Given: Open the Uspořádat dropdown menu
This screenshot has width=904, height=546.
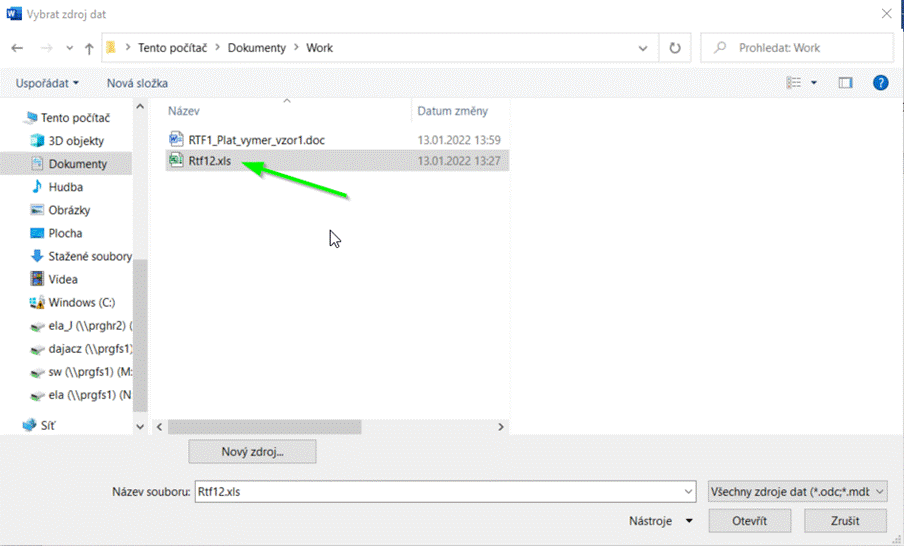Looking at the screenshot, I should pyautogui.click(x=47, y=83).
